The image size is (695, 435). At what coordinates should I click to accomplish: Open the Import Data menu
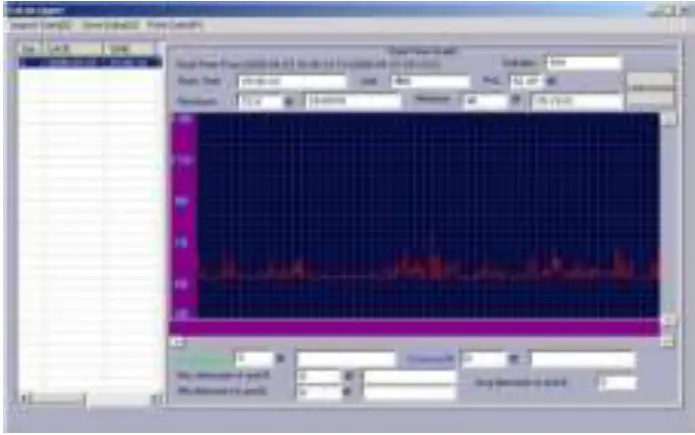40,26
